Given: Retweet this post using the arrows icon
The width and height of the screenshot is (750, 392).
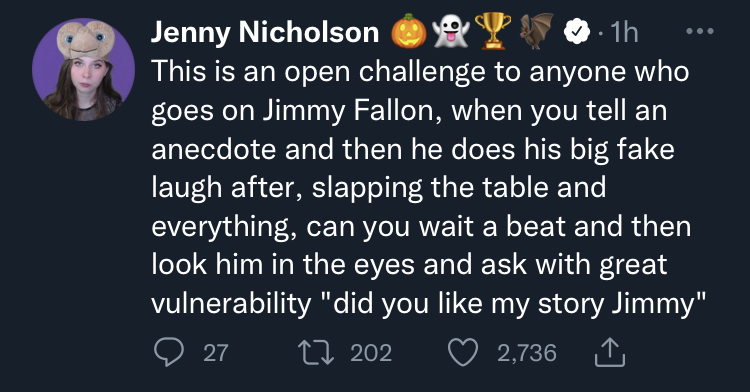Looking at the screenshot, I should tap(316, 352).
